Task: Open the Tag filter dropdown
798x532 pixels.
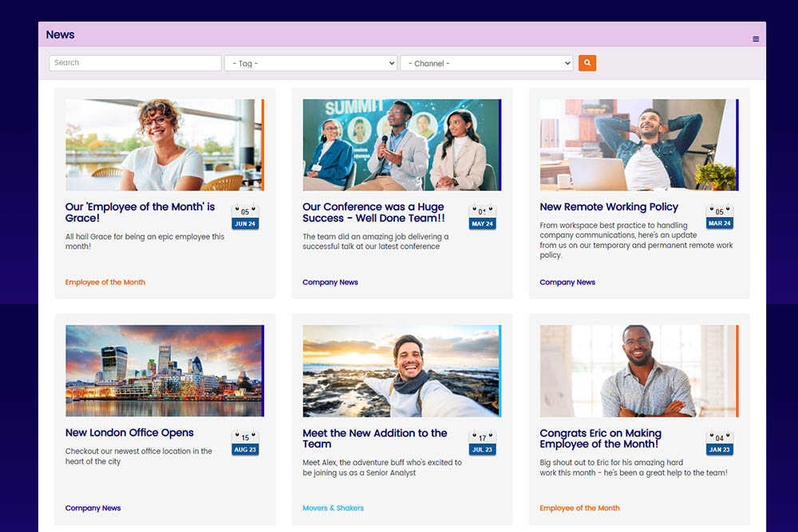Action: pyautogui.click(x=311, y=63)
